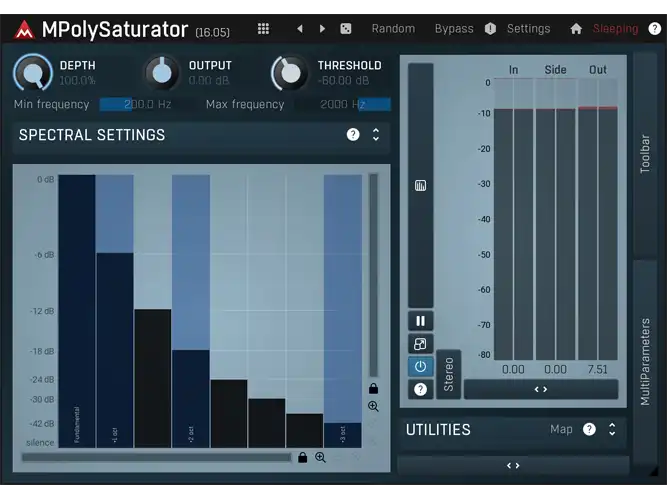Image resolution: width=667 pixels, height=500 pixels.
Task: Click the Map button in Utilities
Action: (561, 429)
